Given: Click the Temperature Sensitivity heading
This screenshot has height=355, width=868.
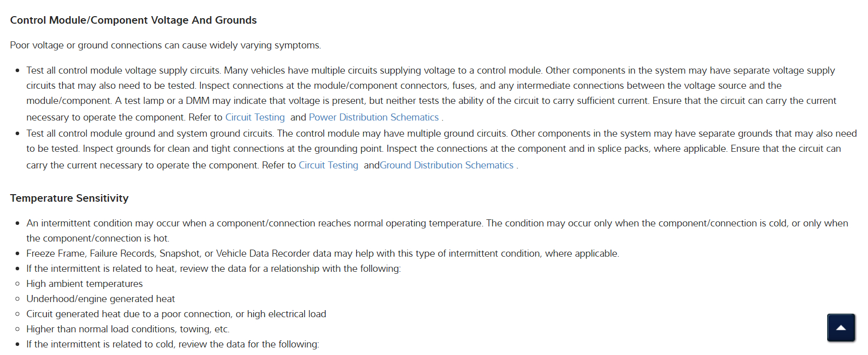Looking at the screenshot, I should click(x=69, y=198).
